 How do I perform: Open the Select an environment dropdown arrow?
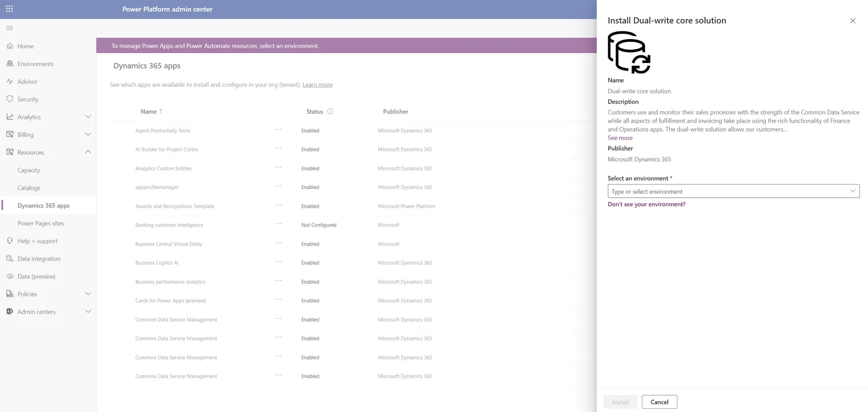pos(852,191)
